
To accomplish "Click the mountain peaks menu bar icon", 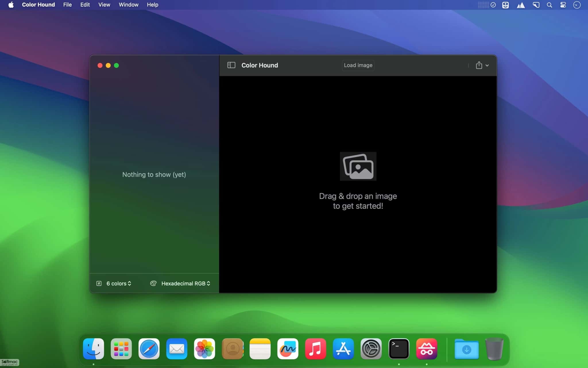I will pyautogui.click(x=521, y=5).
